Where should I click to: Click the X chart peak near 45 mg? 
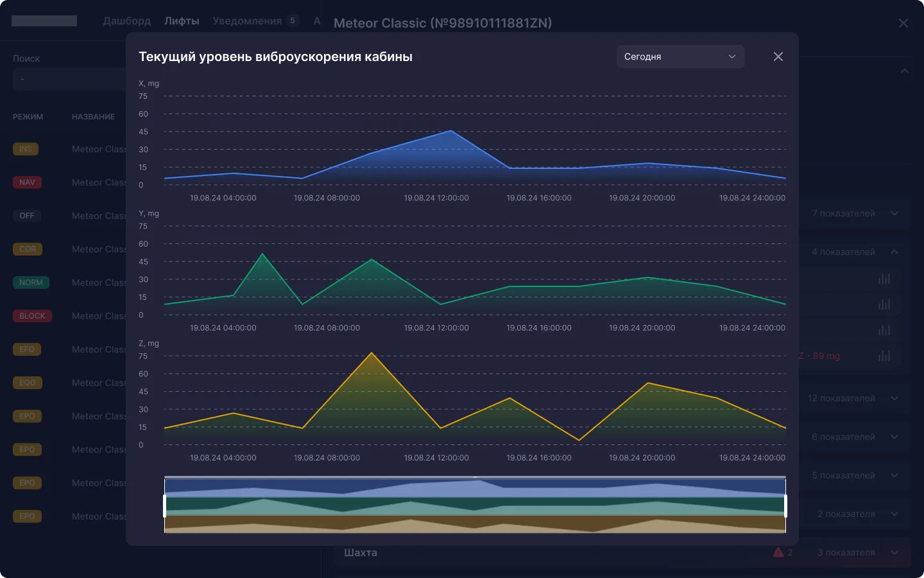[x=451, y=131]
